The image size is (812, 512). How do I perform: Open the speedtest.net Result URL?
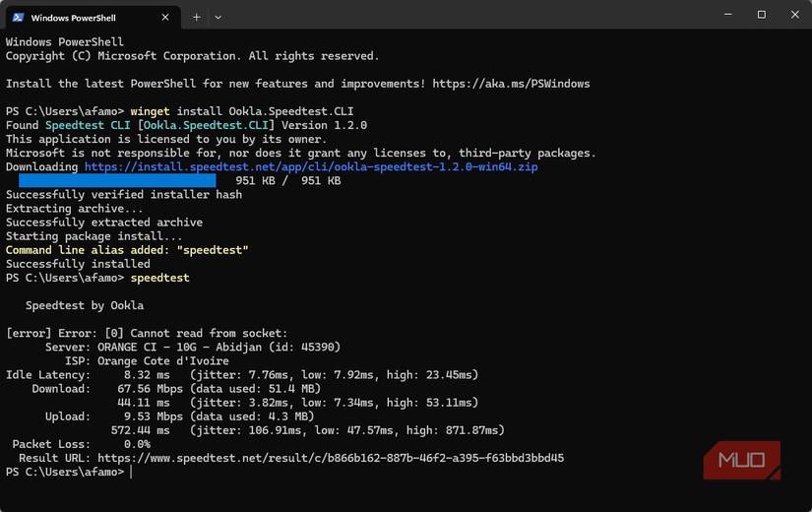point(331,458)
